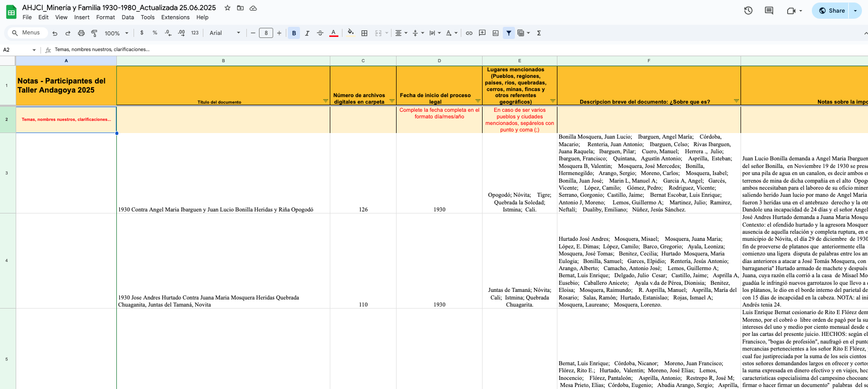Format selection as percent
The width and height of the screenshot is (868, 389).
pyautogui.click(x=155, y=33)
